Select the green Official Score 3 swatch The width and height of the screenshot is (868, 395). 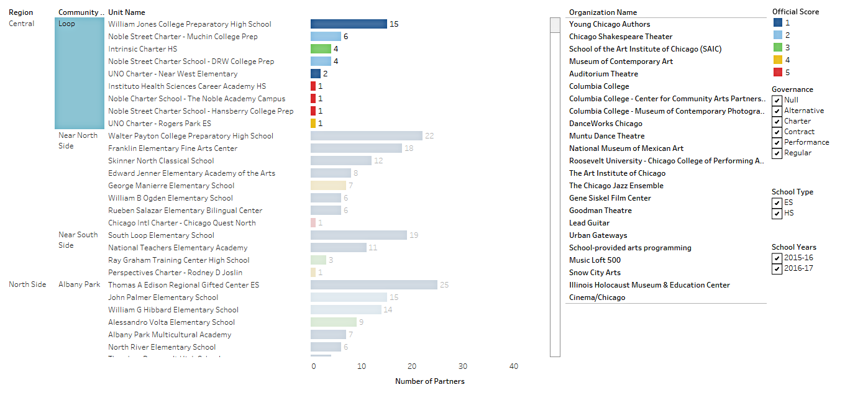pyautogui.click(x=779, y=48)
